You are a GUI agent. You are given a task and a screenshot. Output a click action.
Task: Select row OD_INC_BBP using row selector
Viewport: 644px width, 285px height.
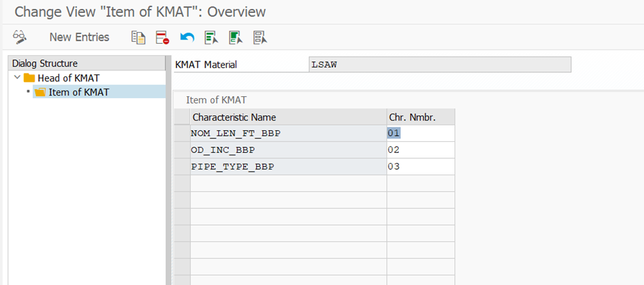(x=181, y=150)
